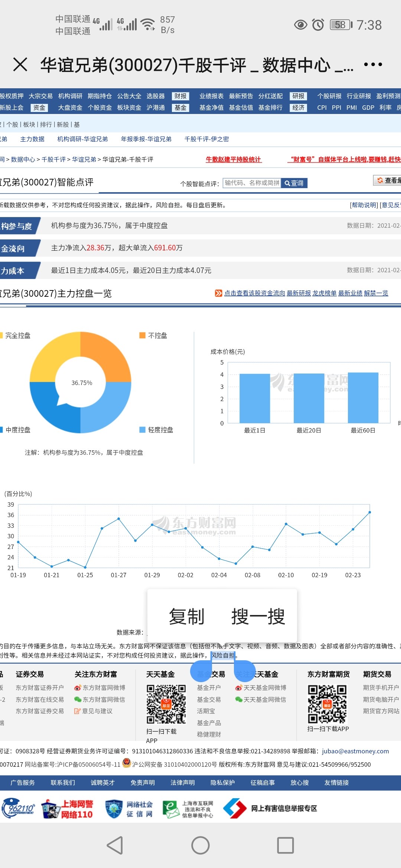Click the 最近60日 cost bar
The width and height of the screenshot is (401, 868).
tap(363, 398)
